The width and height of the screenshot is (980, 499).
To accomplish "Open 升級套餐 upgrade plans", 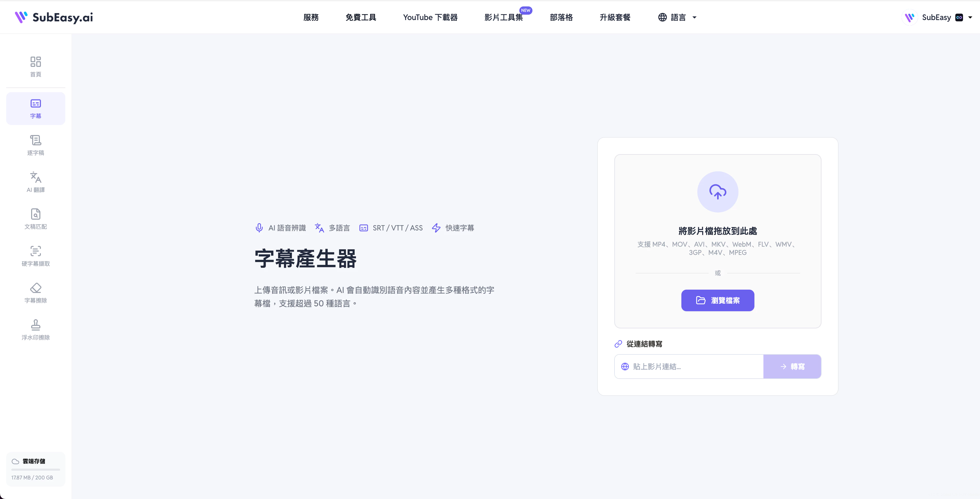I will [615, 17].
